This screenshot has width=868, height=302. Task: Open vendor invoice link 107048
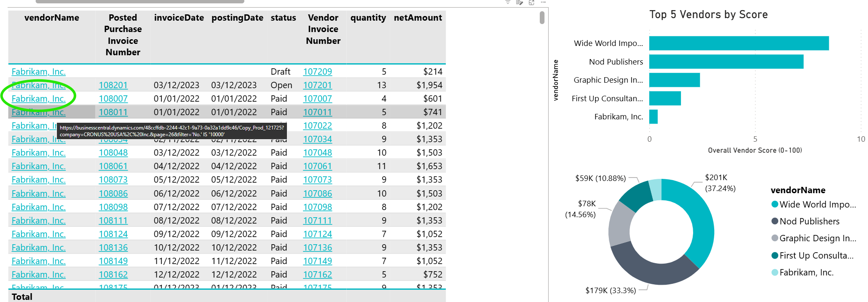(317, 153)
